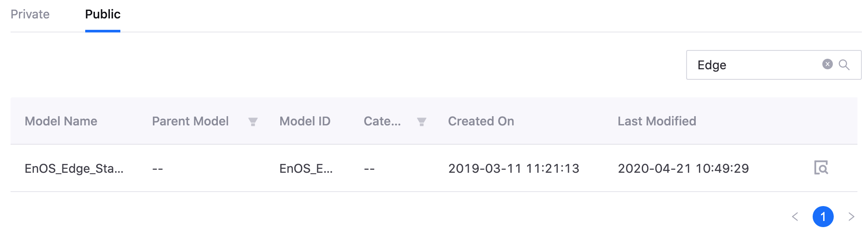The height and width of the screenshot is (235, 868).
Task: Click the 2020-04-21 10:49:29 modified date
Action: 683,169
